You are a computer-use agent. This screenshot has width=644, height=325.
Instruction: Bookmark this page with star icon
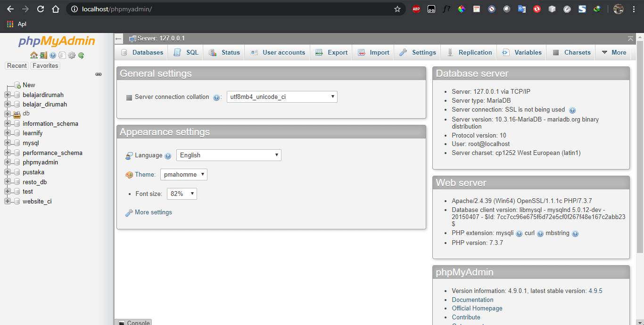(397, 9)
